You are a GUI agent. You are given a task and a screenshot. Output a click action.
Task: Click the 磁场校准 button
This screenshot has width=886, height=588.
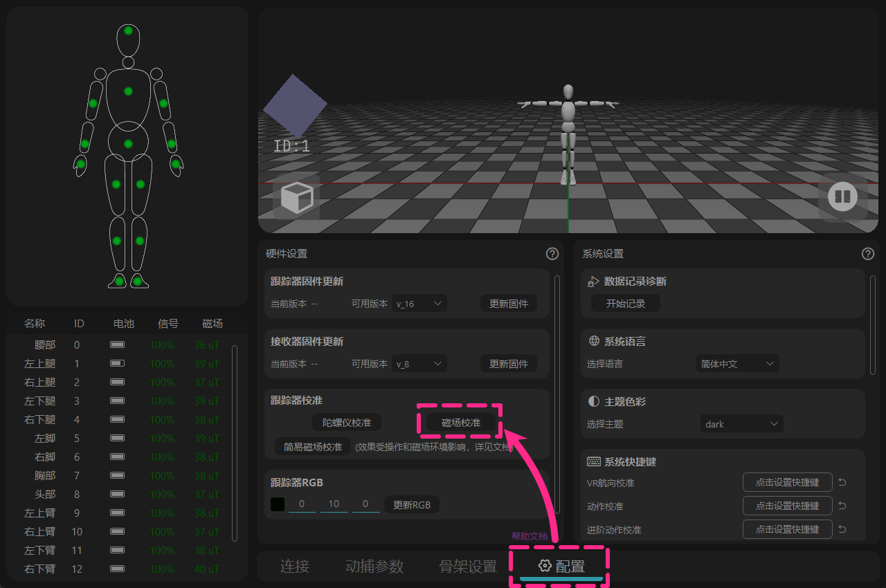[461, 423]
